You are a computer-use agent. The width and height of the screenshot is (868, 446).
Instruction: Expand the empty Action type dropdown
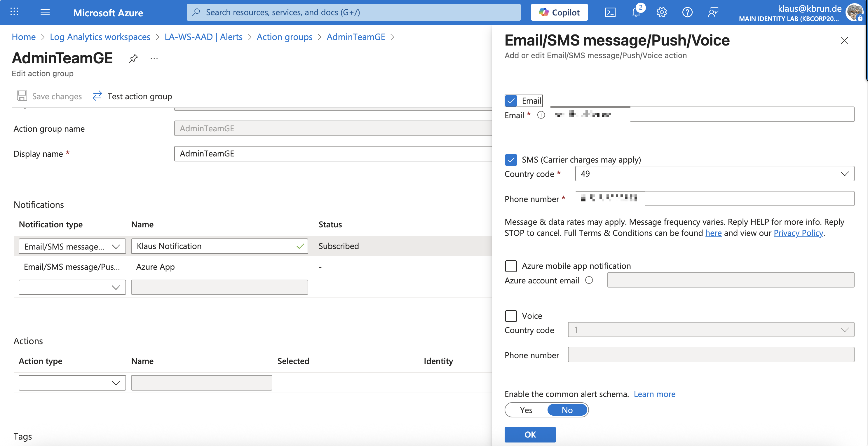(72, 383)
